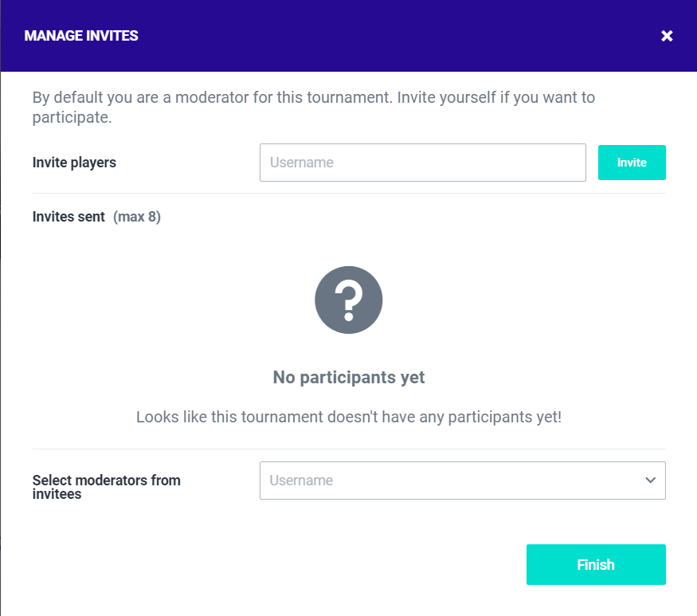
Task: Click the tournament has no participants message
Action: [x=349, y=417]
